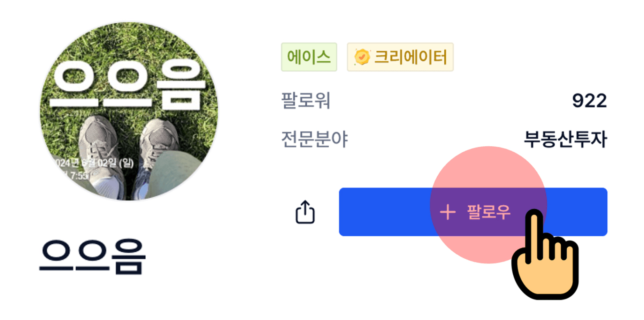
Task: Click the 크리에이터 badge label text
Action: point(411,57)
